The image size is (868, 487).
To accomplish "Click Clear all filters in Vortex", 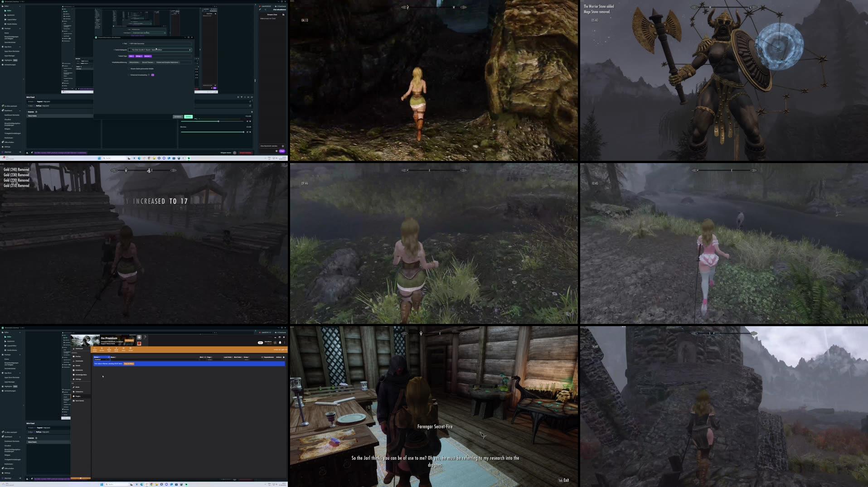I will tap(129, 364).
